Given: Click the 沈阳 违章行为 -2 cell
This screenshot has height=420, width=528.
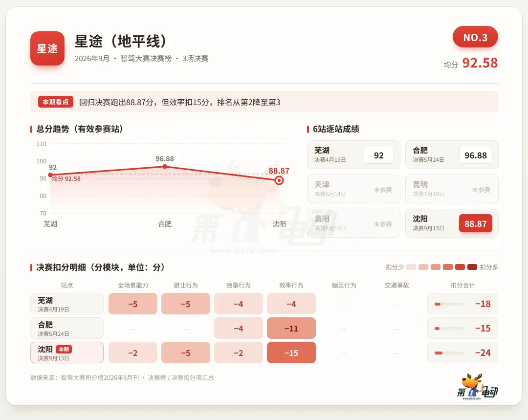Looking at the screenshot, I should 239,353.
